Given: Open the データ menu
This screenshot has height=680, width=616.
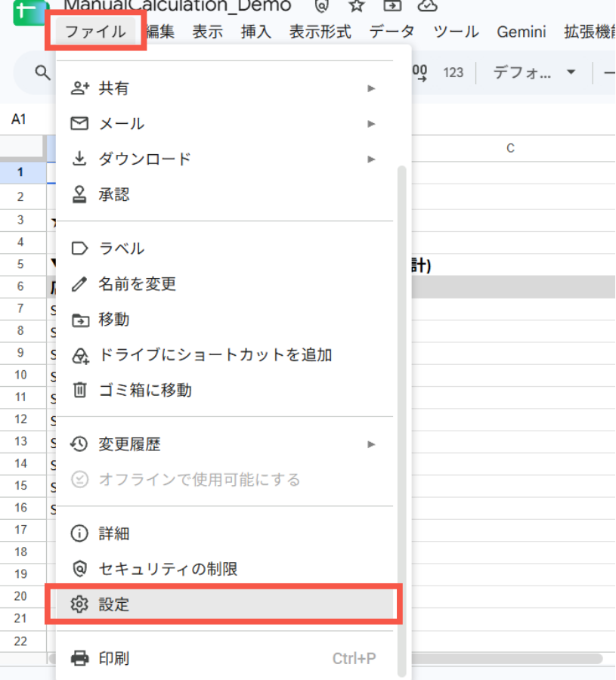Looking at the screenshot, I should [392, 32].
